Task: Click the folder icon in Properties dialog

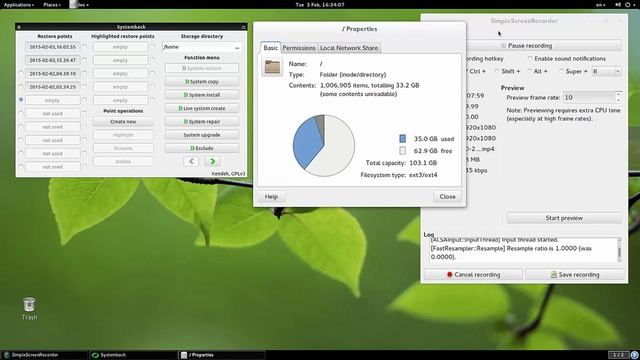Action: [272, 67]
